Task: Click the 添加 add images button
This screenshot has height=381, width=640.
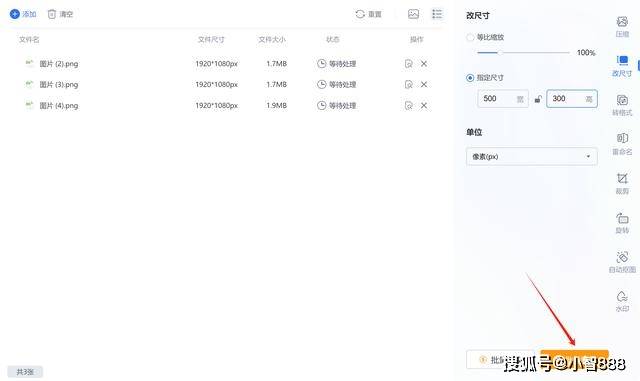Action: (x=23, y=14)
